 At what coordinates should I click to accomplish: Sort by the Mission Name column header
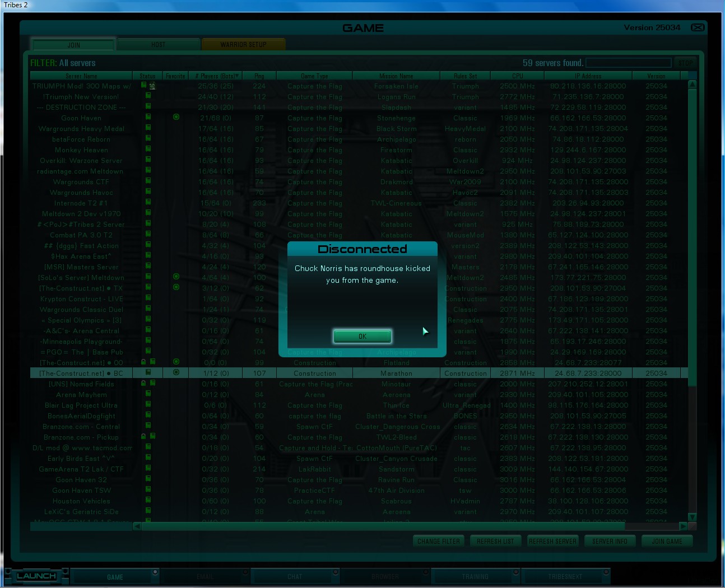tap(396, 76)
